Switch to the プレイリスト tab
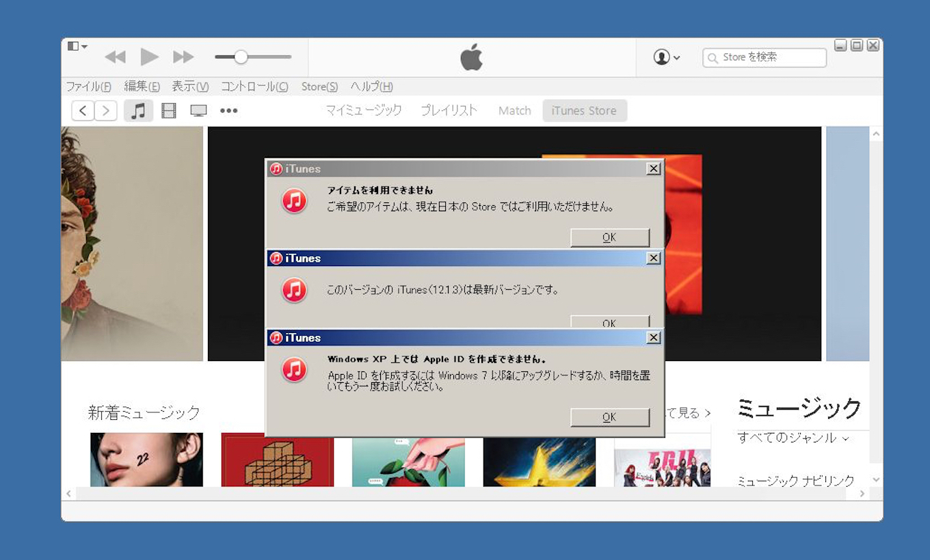930x560 pixels. coord(449,111)
